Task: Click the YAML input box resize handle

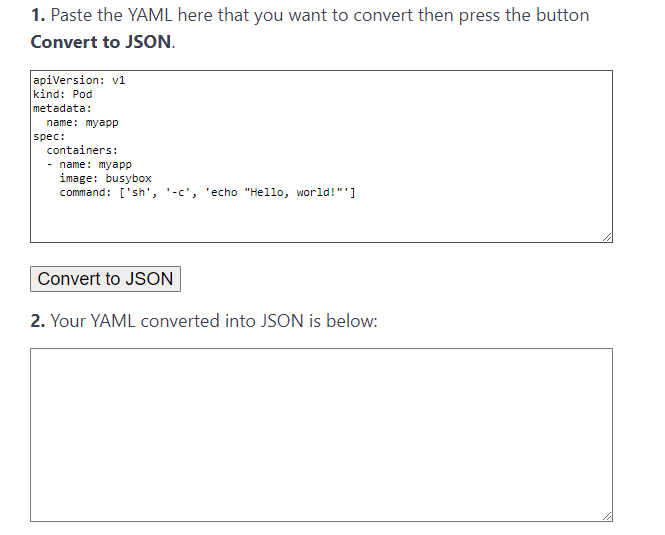Action: tap(607, 237)
